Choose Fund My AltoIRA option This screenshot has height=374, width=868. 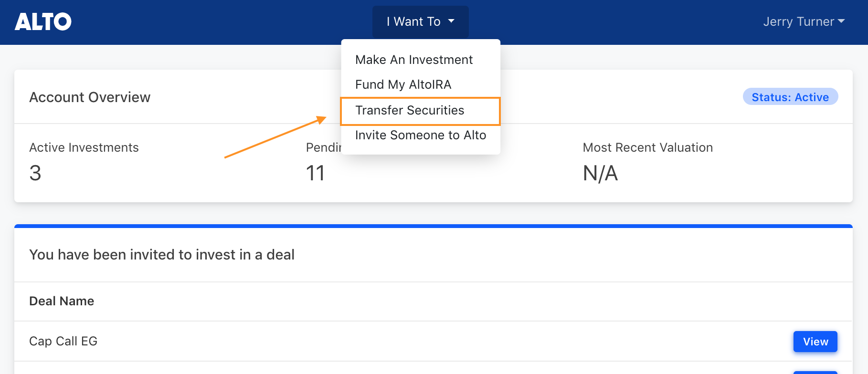coord(403,84)
